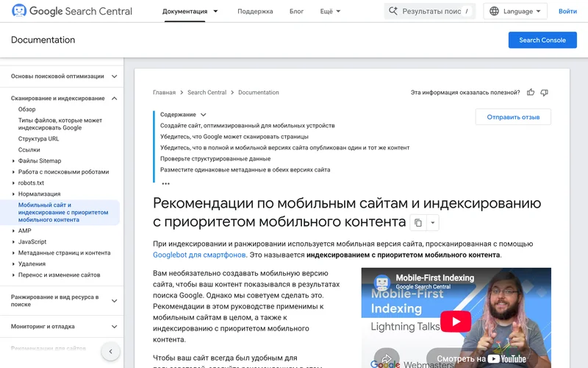This screenshot has width=588, height=368.
Task: Open the Блог tab
Action: (296, 11)
